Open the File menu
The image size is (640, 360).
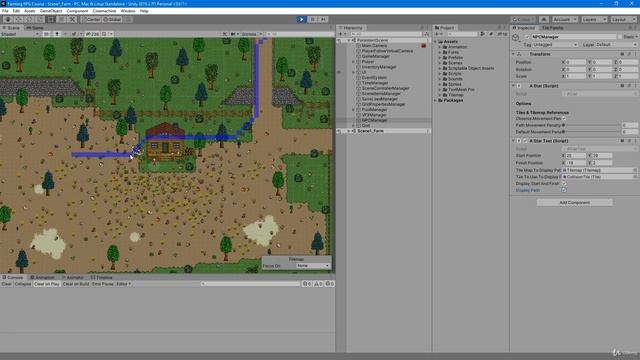click(x=5, y=11)
